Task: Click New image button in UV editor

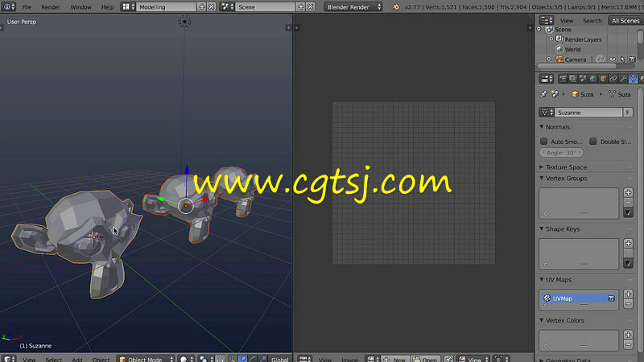Action: [394, 359]
